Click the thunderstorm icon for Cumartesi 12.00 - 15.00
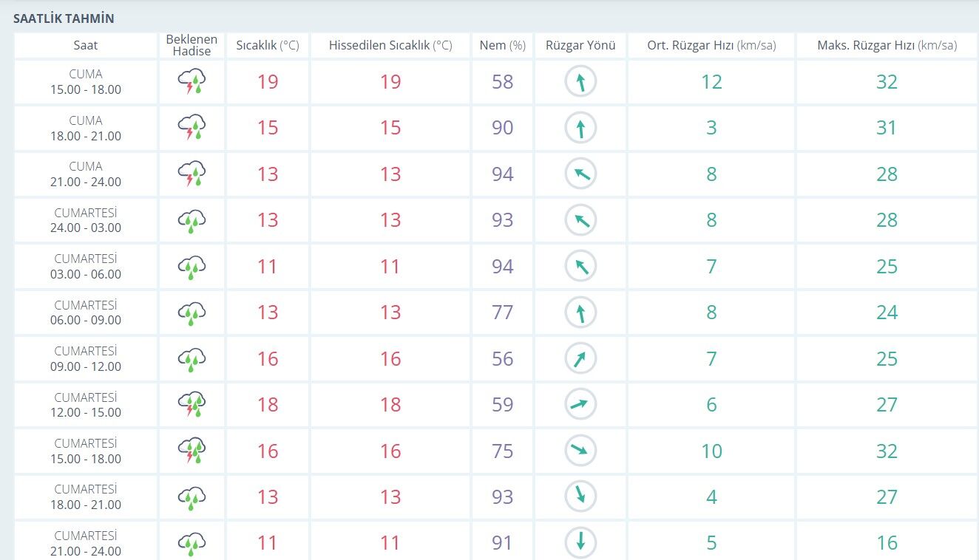979x560 pixels. coord(192,405)
